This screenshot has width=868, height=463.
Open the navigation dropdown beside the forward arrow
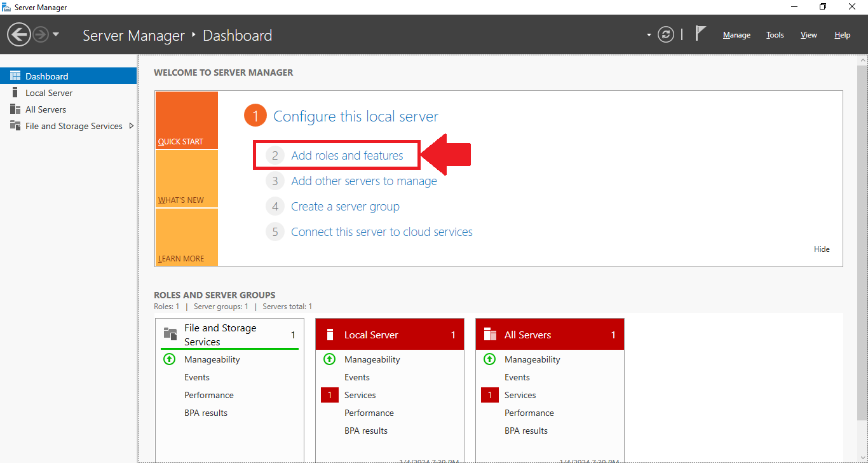[x=56, y=35]
